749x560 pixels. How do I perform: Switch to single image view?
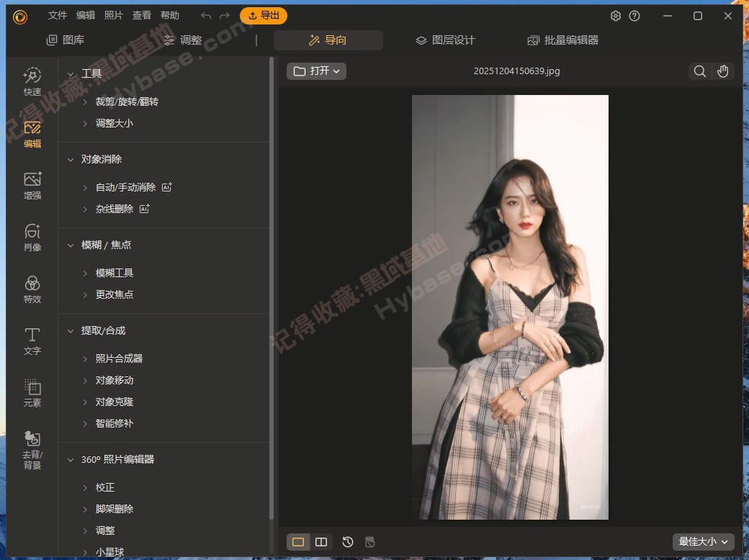pyautogui.click(x=297, y=542)
